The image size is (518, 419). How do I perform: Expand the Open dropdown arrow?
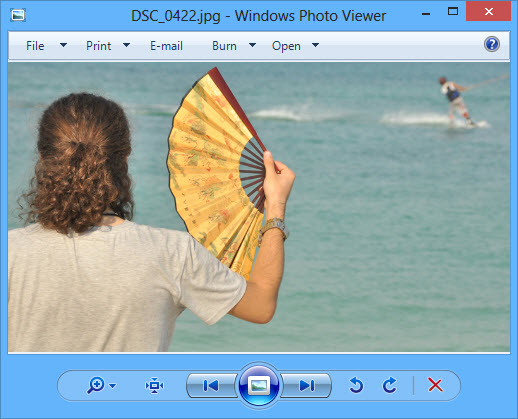click(x=315, y=45)
